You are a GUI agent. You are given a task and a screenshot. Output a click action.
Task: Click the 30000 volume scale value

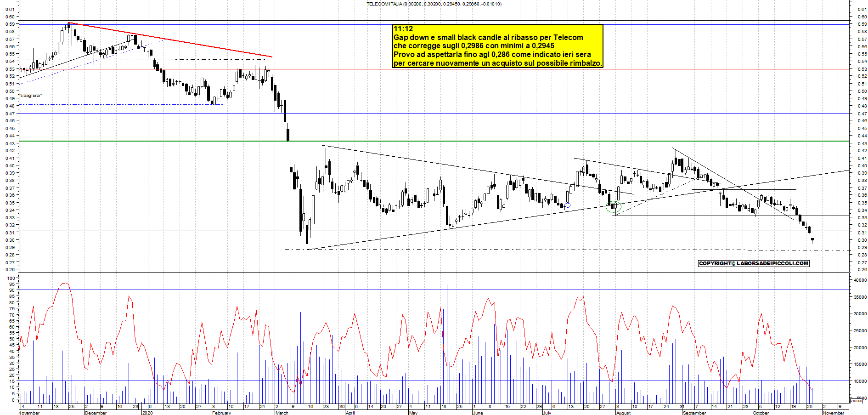[860, 314]
